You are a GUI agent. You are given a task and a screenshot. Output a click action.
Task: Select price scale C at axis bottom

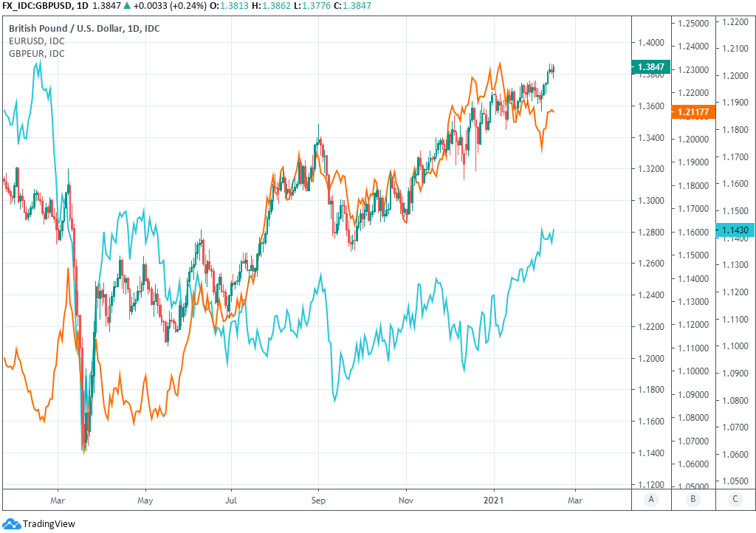[x=735, y=499]
